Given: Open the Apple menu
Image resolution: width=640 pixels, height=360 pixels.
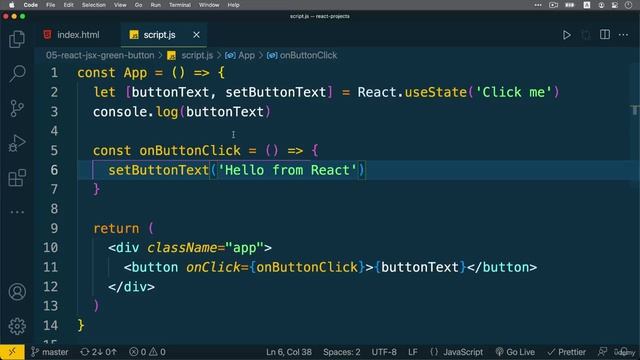Looking at the screenshot, I should tap(11, 5).
